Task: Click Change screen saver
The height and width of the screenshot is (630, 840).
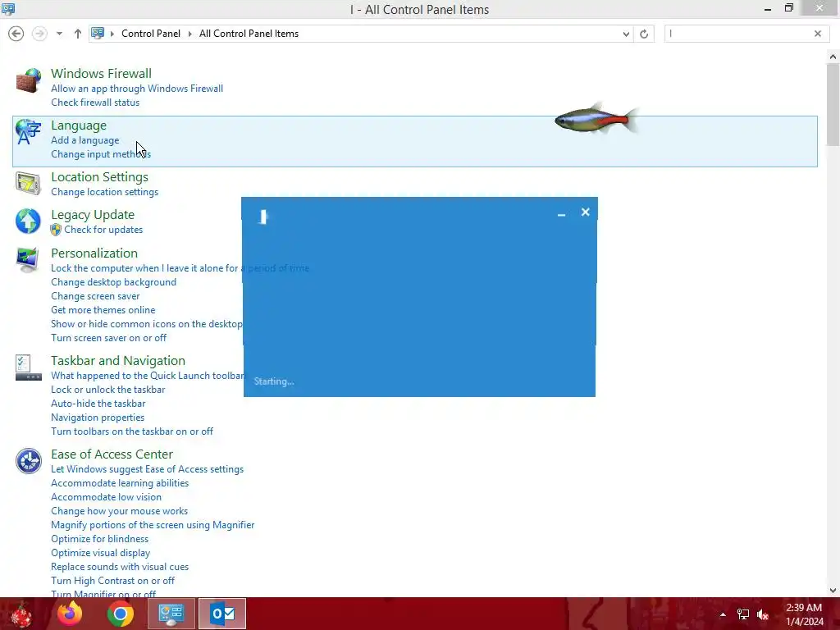Action: pos(95,295)
